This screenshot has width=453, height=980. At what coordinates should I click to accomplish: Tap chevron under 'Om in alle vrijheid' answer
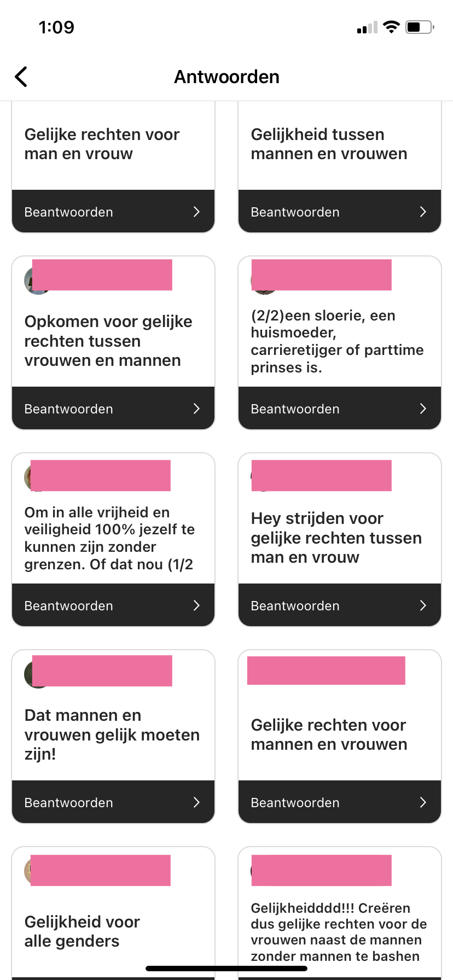coord(196,605)
